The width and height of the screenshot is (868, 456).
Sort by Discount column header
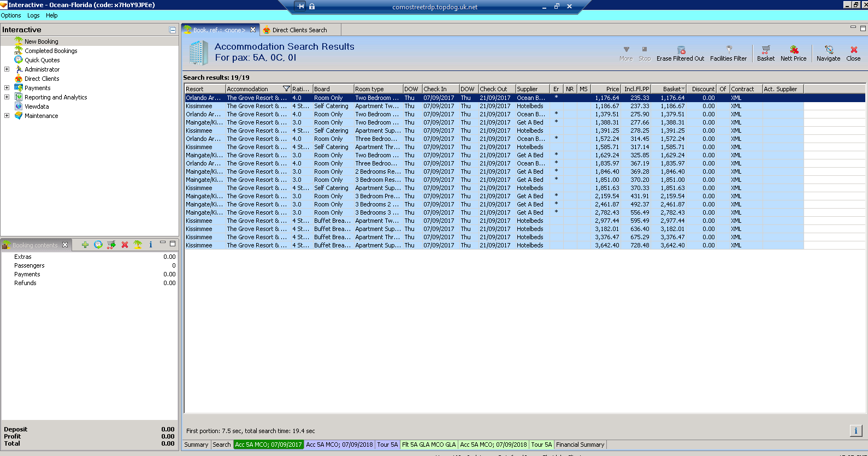click(x=701, y=89)
